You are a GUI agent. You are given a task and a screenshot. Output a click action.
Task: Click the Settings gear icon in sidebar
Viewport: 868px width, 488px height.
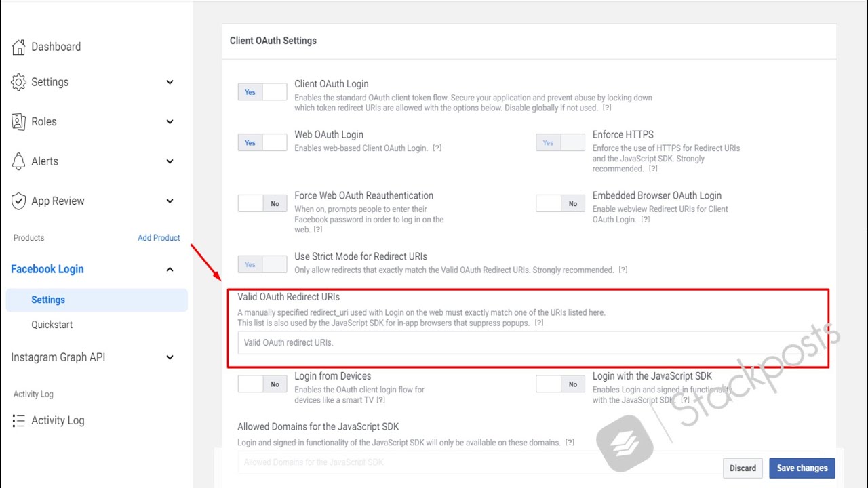(x=18, y=82)
